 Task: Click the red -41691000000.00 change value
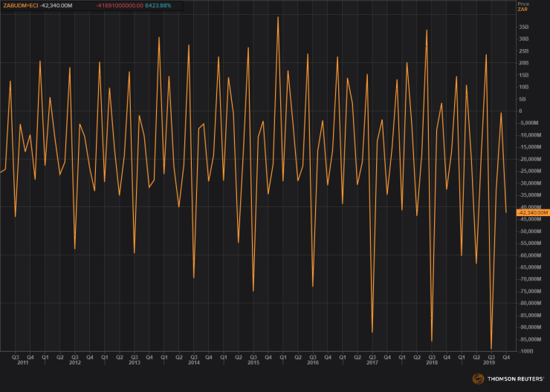tap(120, 6)
